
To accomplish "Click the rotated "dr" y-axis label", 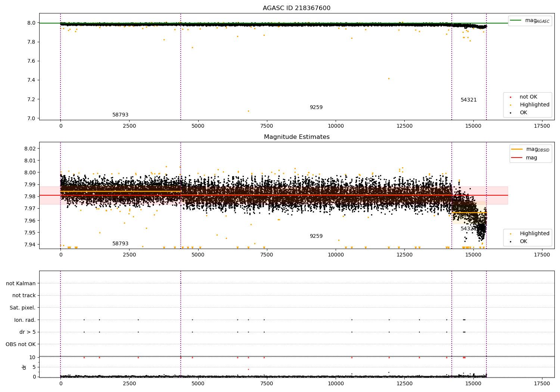I will coord(24,367).
